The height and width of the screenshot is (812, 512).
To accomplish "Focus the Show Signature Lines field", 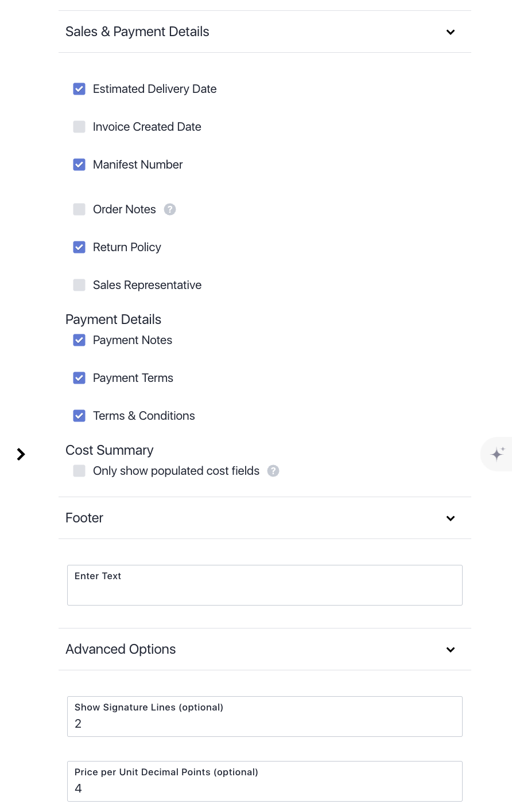I will pyautogui.click(x=265, y=716).
